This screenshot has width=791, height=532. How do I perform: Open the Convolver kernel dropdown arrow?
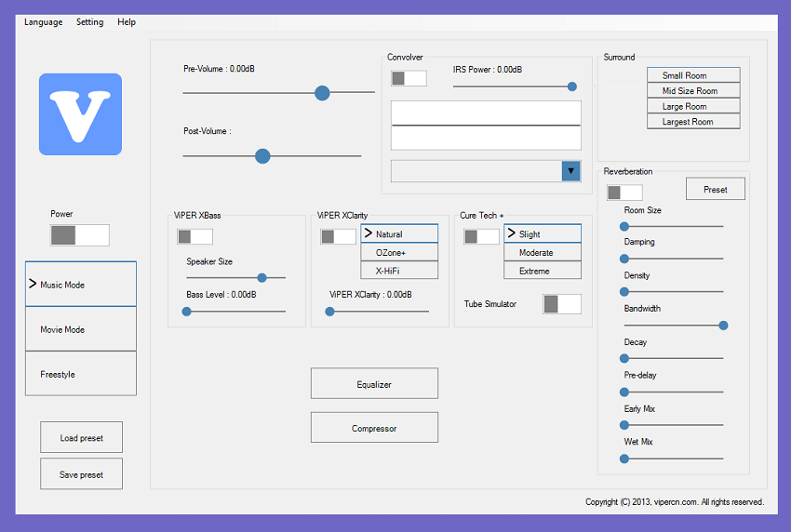pyautogui.click(x=571, y=171)
